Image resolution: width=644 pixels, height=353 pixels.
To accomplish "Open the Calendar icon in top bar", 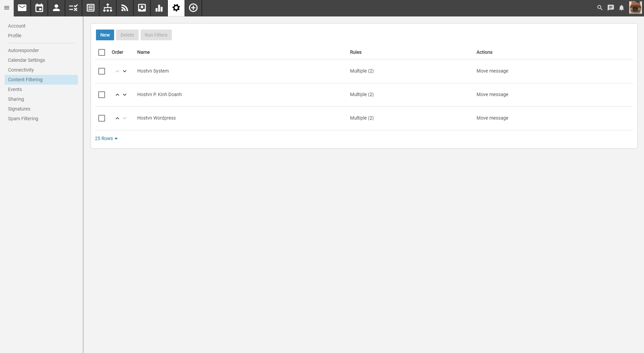I will click(39, 8).
